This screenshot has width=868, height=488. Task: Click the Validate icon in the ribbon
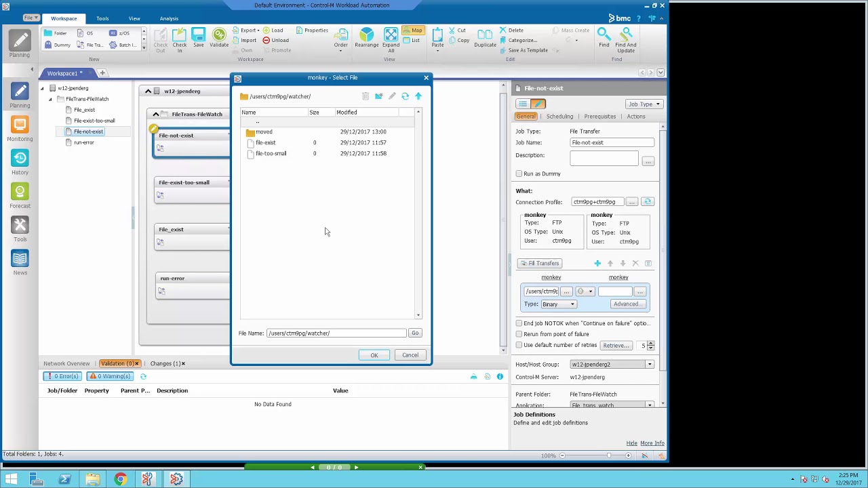(219, 38)
